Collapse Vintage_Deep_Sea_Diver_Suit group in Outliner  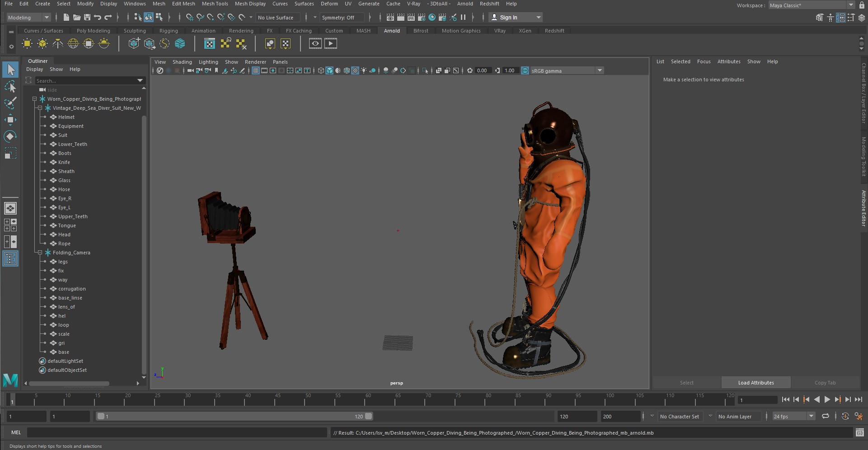(40, 108)
